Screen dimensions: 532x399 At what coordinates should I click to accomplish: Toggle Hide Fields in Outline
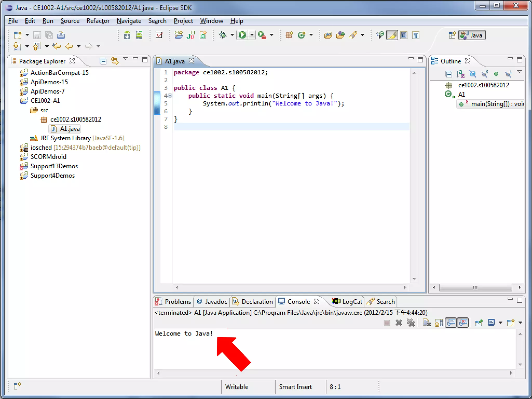[473, 74]
